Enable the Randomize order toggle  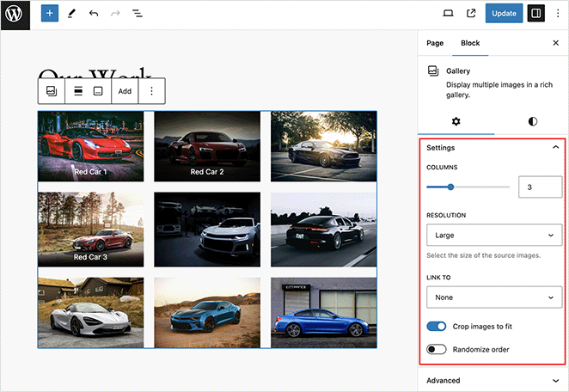coord(437,349)
